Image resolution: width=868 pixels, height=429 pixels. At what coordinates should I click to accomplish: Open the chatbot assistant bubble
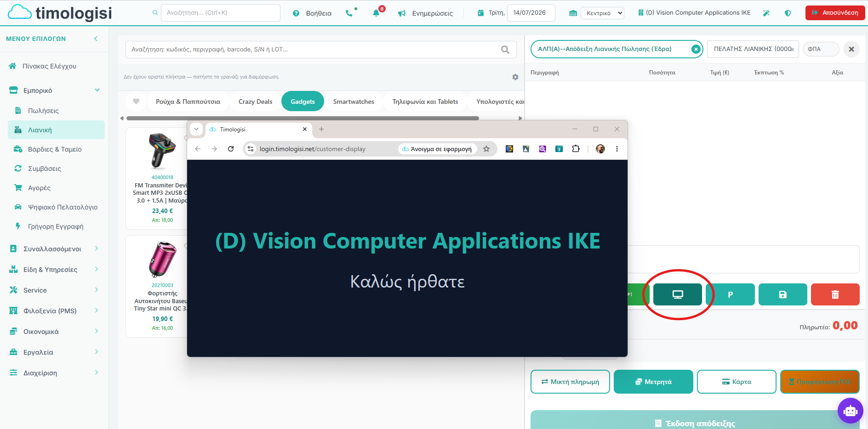[x=851, y=411]
